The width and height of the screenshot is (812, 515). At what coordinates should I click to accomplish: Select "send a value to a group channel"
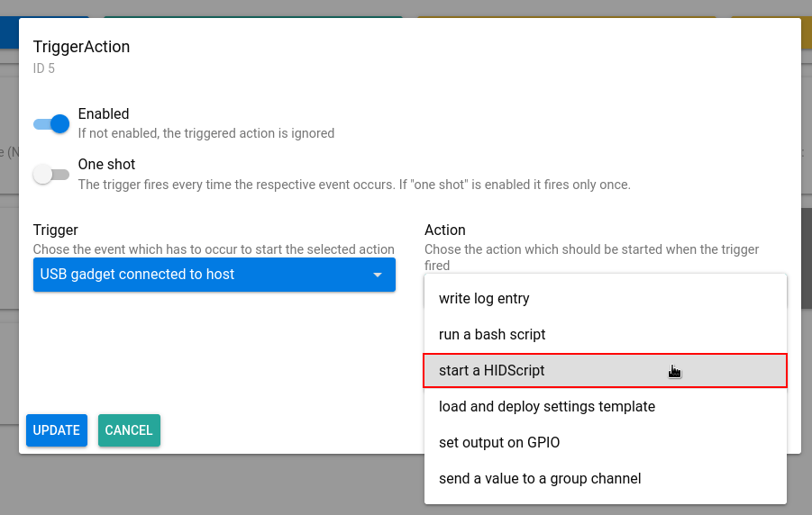(540, 479)
